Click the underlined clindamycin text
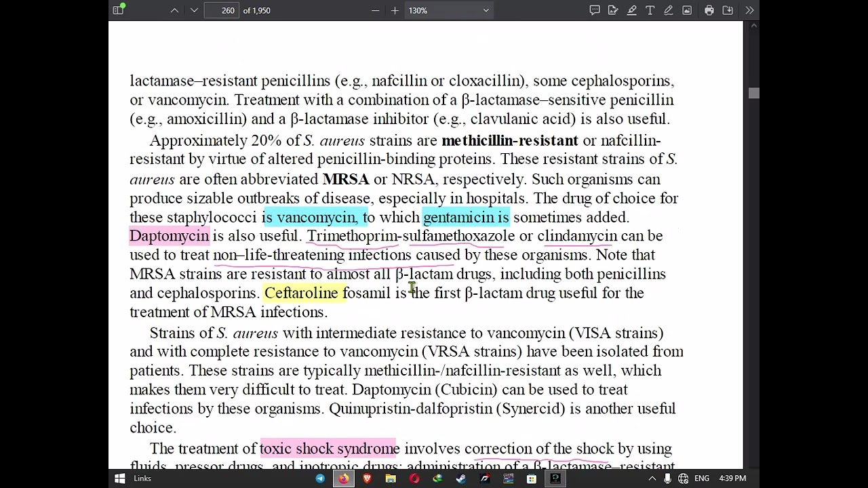The image size is (868, 488). coord(577,236)
